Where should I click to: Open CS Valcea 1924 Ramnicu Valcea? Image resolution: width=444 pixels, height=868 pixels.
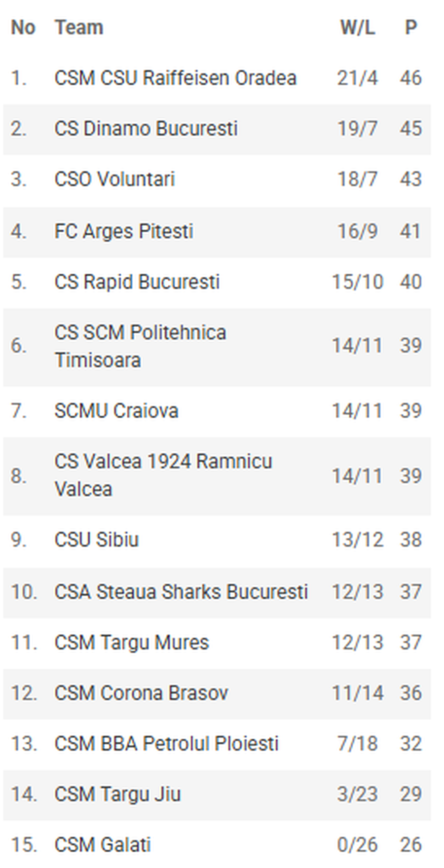(x=163, y=475)
